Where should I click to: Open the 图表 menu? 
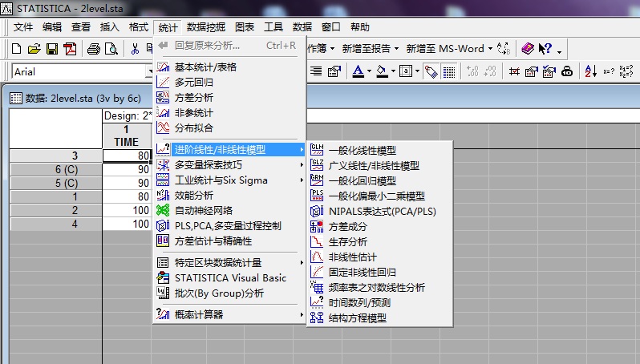click(245, 27)
